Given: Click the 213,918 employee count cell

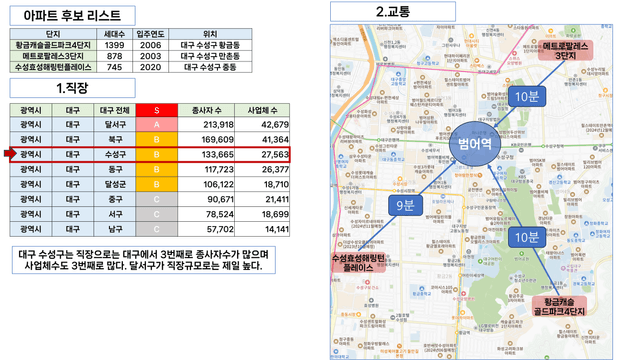Looking at the screenshot, I should (206, 124).
